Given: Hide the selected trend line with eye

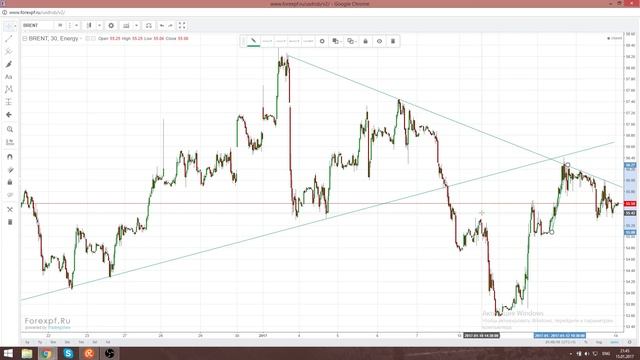Looking at the screenshot, I should [380, 41].
